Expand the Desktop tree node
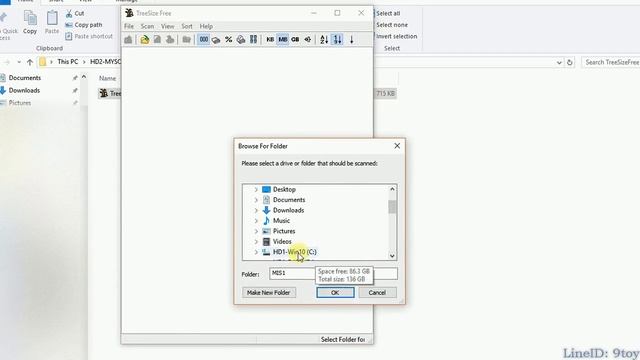The width and height of the screenshot is (640, 360). point(256,189)
